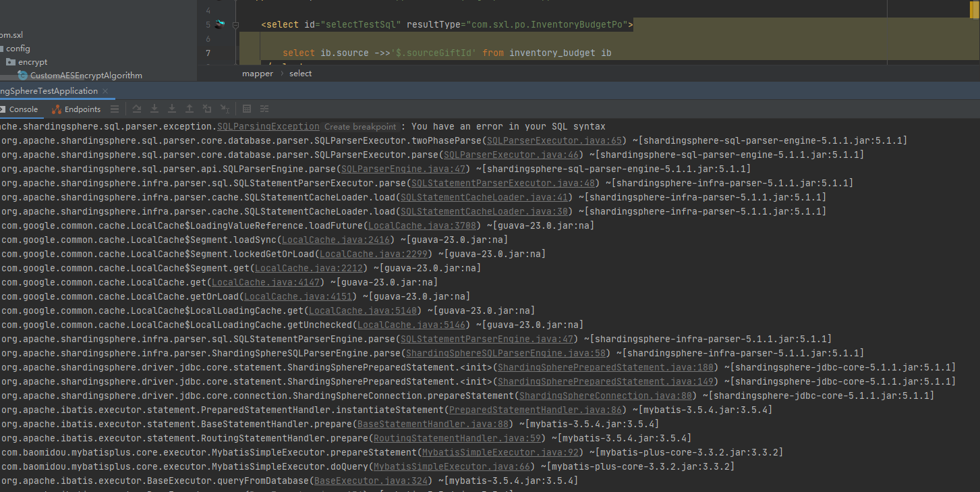Open console view options via hamburger icon
Screen dimensions: 980x492
(x=115, y=109)
